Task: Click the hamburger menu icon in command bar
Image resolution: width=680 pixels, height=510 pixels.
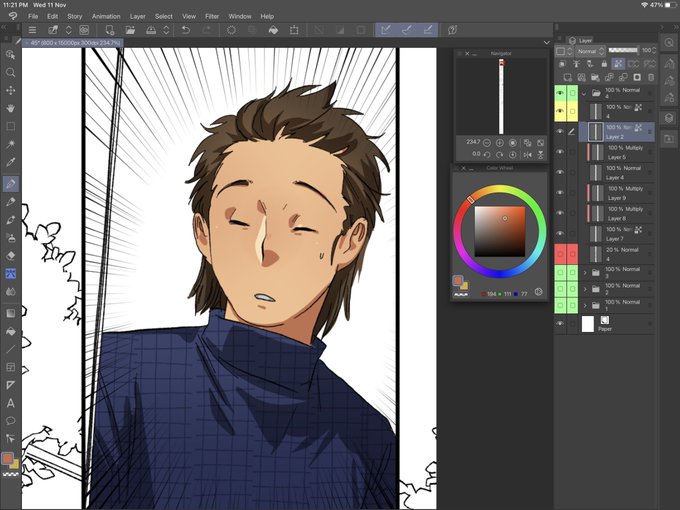Action: pyautogui.click(x=32, y=30)
